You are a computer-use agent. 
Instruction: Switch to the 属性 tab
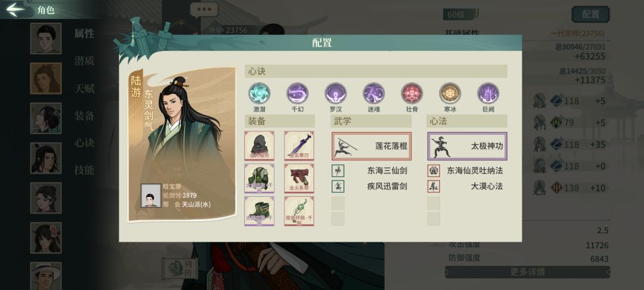[84, 33]
